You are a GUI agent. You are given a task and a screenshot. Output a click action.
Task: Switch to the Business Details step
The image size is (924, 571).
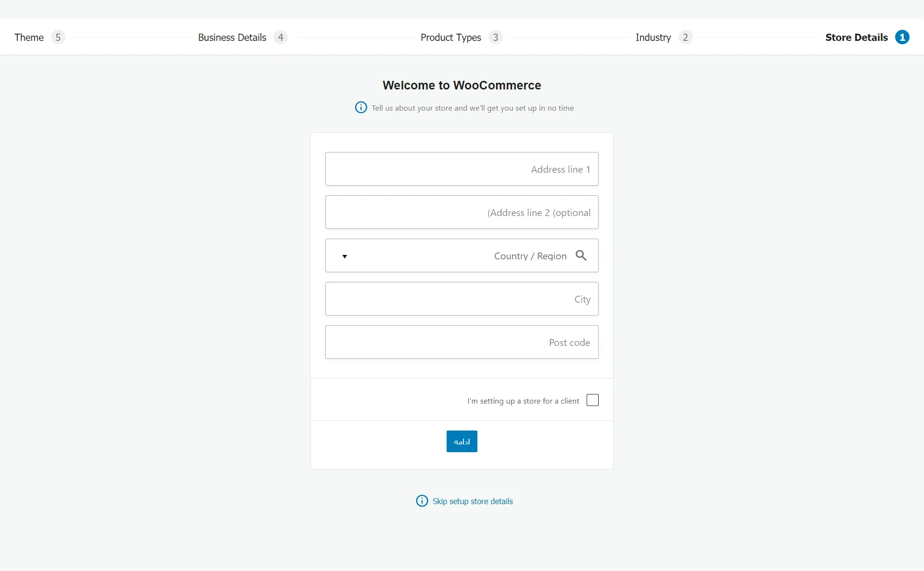[x=232, y=38]
